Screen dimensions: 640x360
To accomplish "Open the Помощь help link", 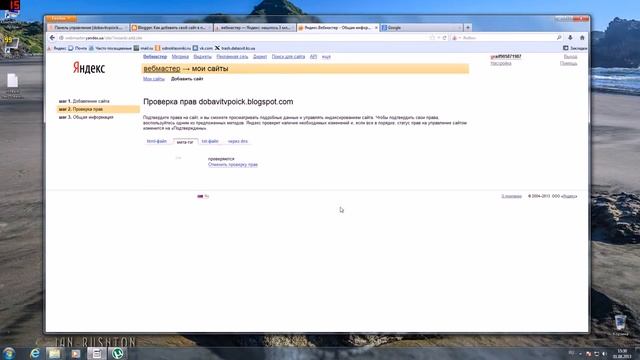I will pos(569,63).
